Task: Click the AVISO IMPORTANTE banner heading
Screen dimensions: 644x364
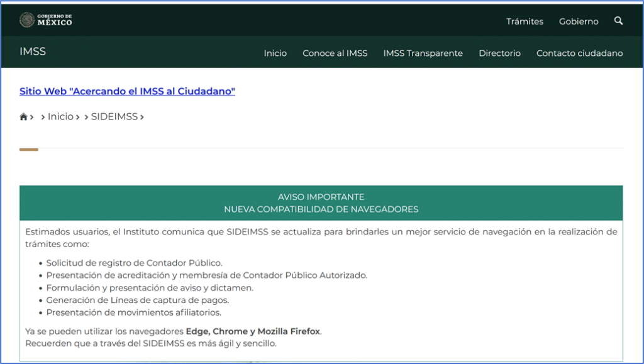Action: [321, 197]
